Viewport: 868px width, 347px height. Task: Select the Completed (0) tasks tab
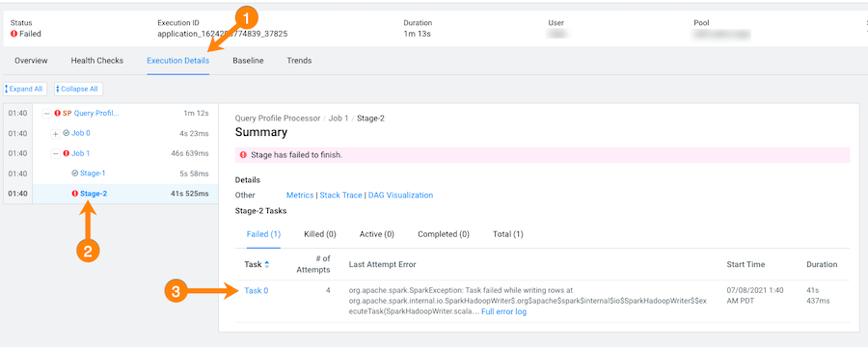pyautogui.click(x=444, y=234)
